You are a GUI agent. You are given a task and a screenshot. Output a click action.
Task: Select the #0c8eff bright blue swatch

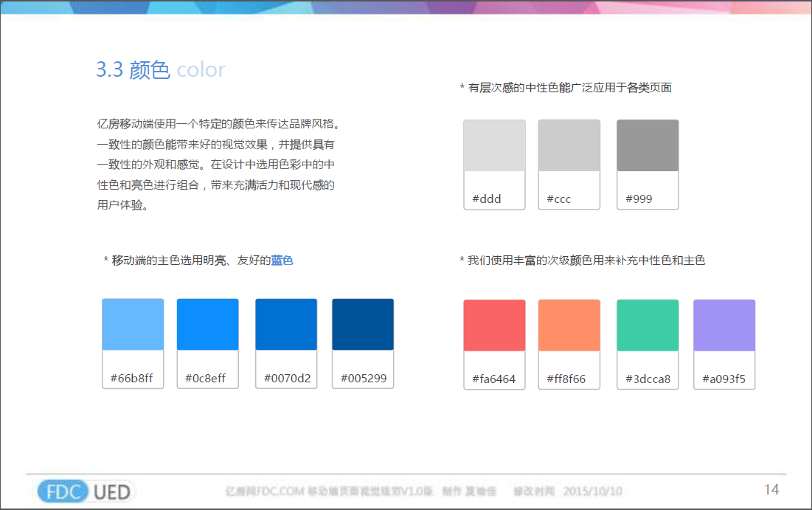(207, 325)
